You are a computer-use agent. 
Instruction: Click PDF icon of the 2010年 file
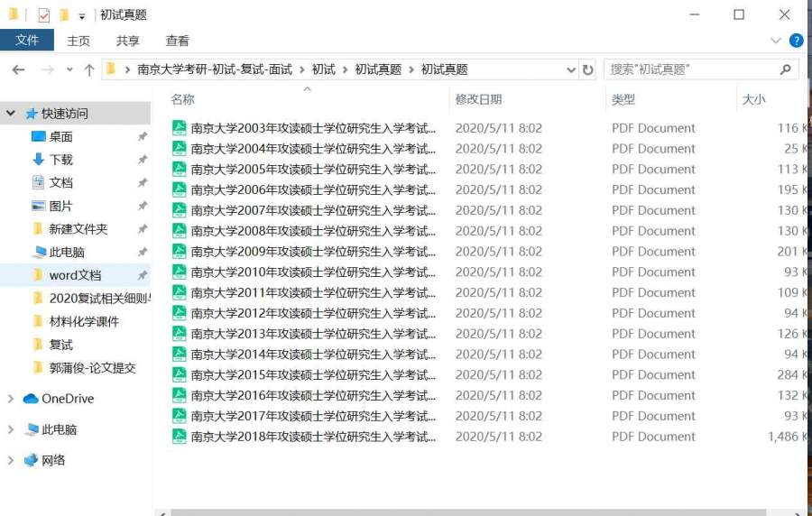(x=180, y=272)
